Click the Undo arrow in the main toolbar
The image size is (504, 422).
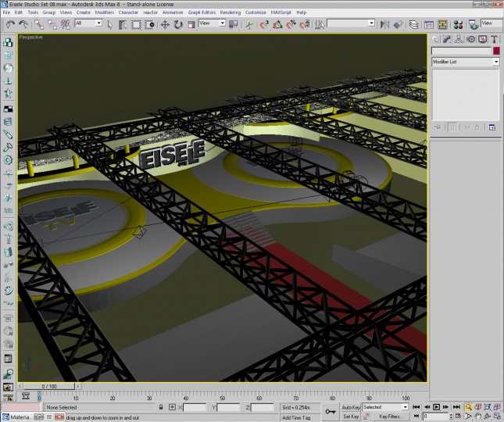point(10,24)
